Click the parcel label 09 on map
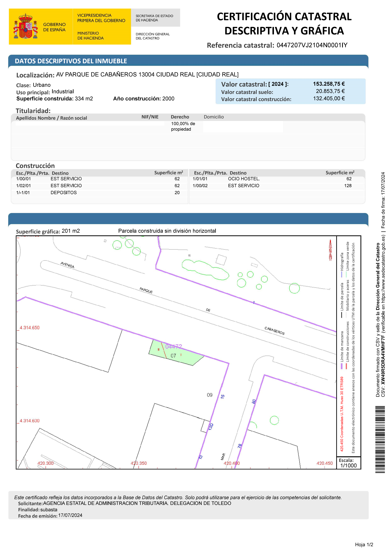Viewport: 392px width, 554px height. (209, 395)
